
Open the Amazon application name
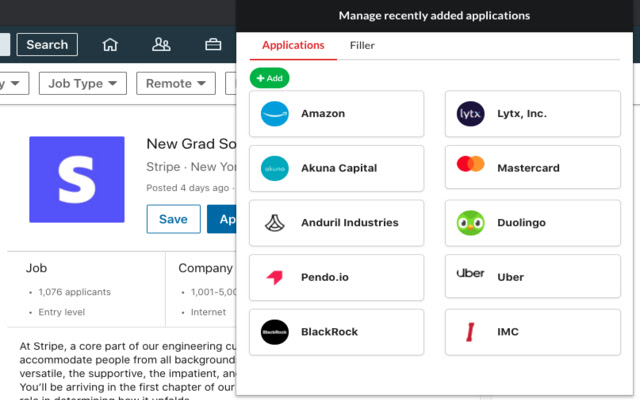click(x=323, y=113)
